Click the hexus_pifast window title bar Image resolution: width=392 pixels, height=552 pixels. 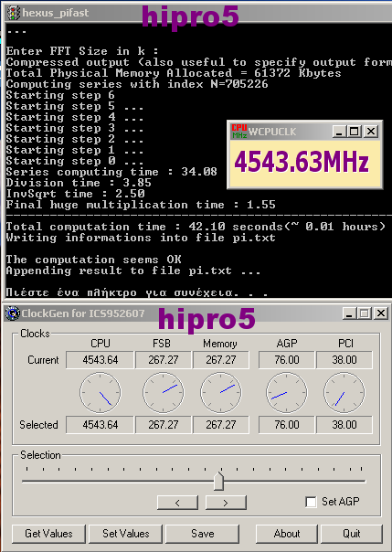click(199, 13)
